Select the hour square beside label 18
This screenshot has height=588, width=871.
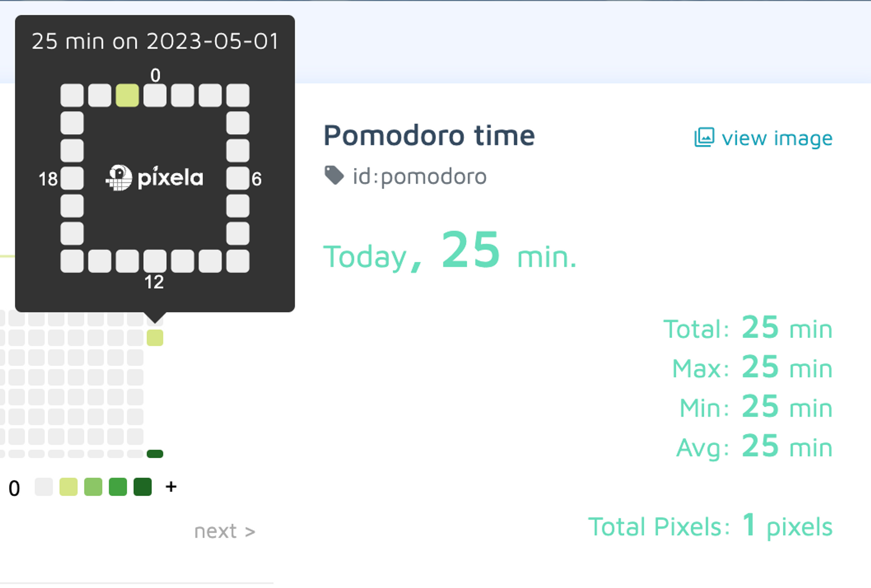pyautogui.click(x=72, y=178)
